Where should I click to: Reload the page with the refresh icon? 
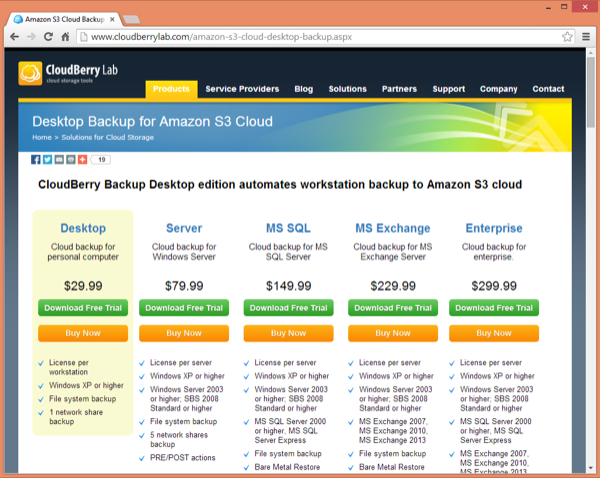(48, 37)
